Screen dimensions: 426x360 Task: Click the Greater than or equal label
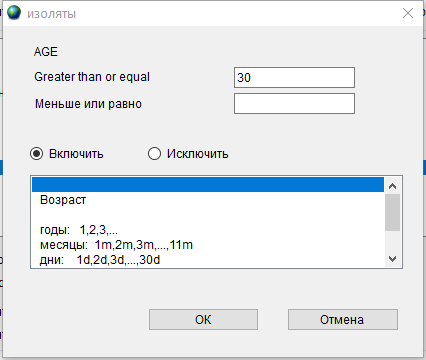pyautogui.click(x=92, y=77)
